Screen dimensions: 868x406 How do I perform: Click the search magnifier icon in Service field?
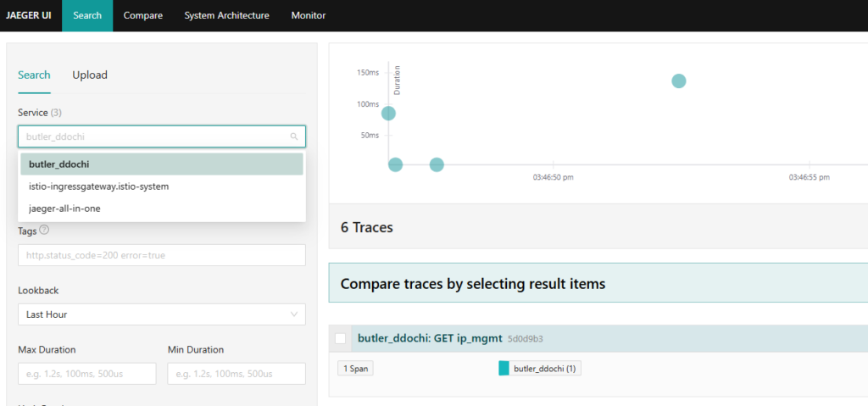(x=293, y=136)
